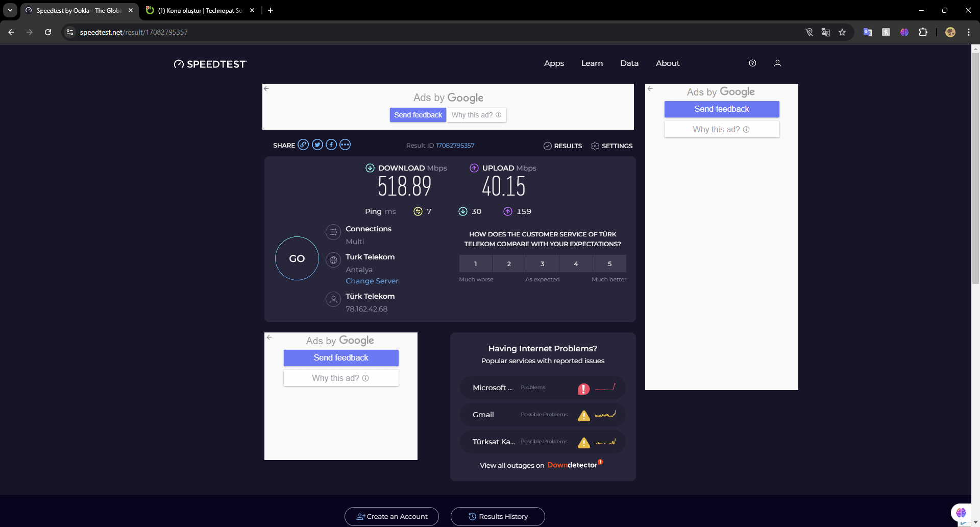
Task: Rate customer service 2
Action: 509,264
